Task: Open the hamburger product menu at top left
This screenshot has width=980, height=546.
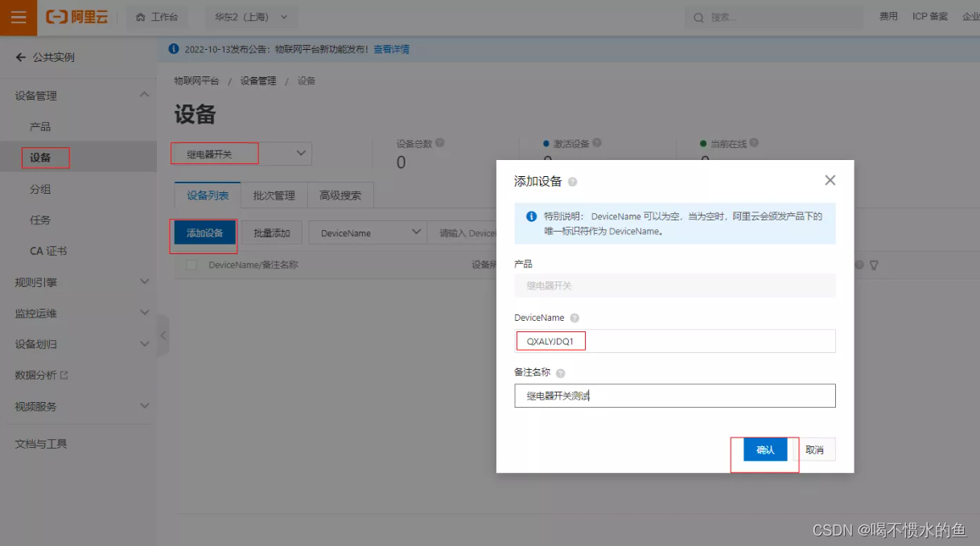Action: pos(18,16)
